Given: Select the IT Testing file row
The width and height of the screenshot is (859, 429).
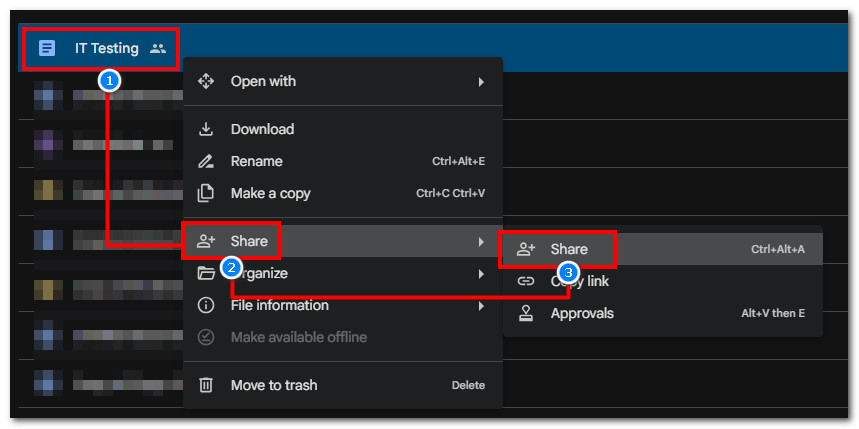Looking at the screenshot, I should (433, 48).
